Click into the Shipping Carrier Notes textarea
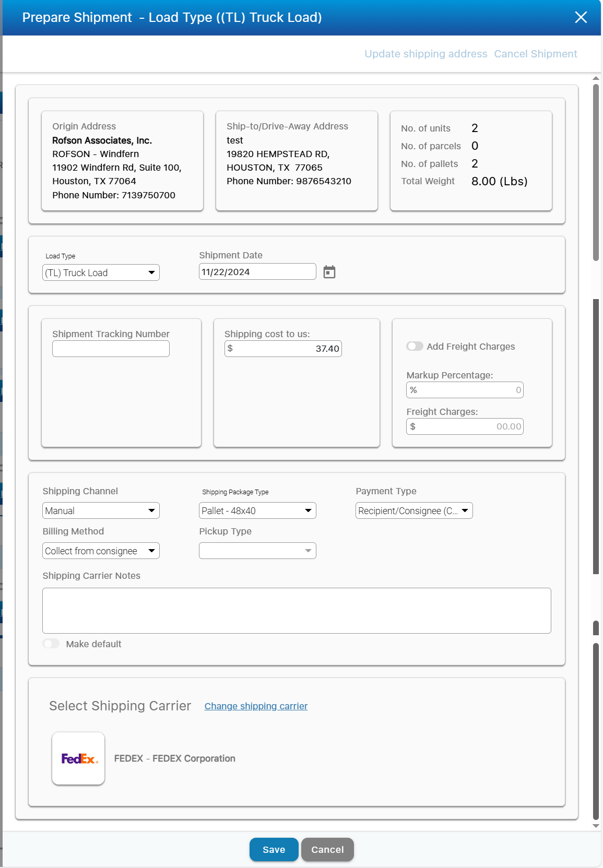Screen dimensions: 603x868 pyautogui.click(x=297, y=611)
